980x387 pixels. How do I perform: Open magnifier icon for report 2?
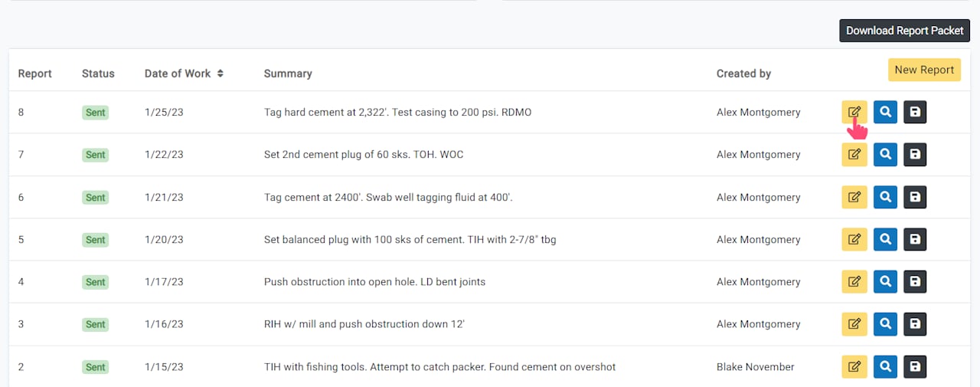(885, 366)
